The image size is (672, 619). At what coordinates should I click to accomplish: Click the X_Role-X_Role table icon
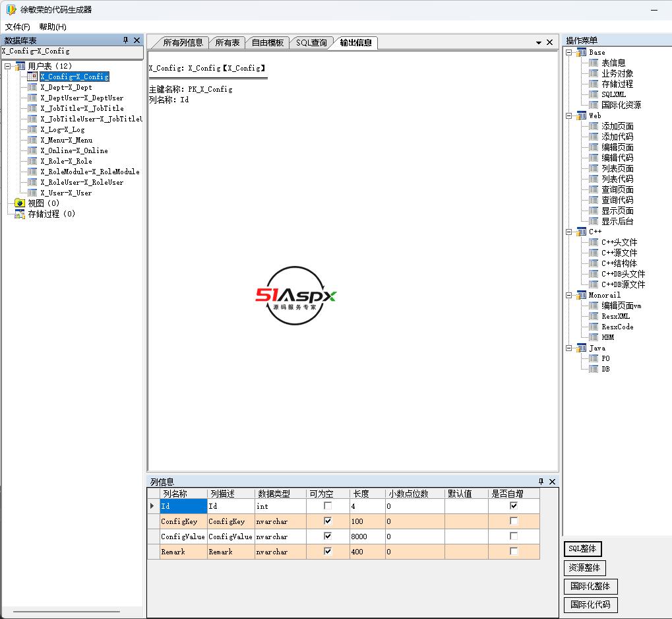click(32, 161)
